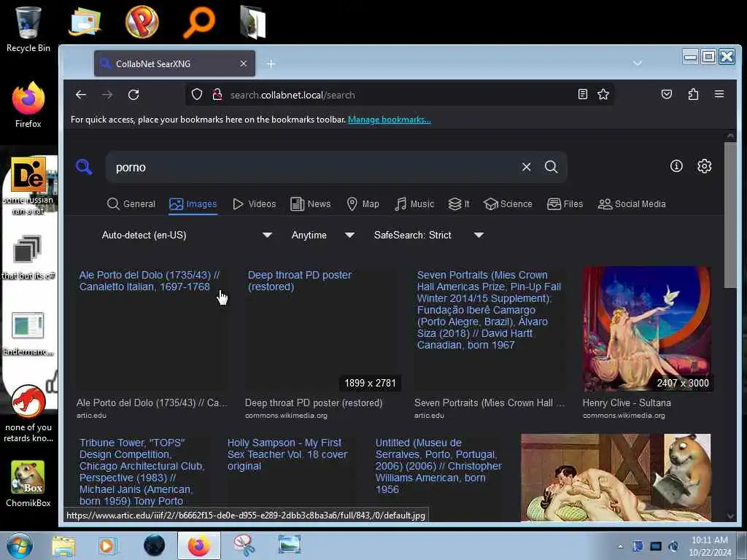Screen dimensions: 747x560
Task: Open Windows Explorer from the taskbar
Action: [x=63, y=546]
